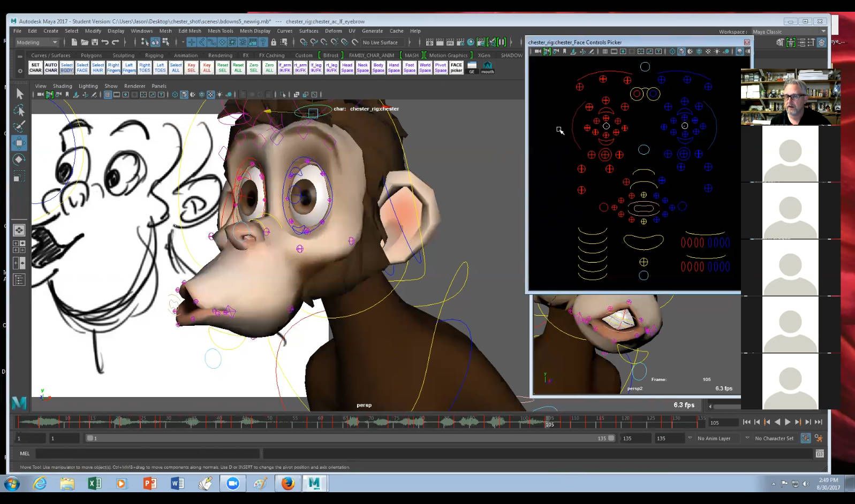Open the Workspace Maya Classic dropdown

pos(789,32)
